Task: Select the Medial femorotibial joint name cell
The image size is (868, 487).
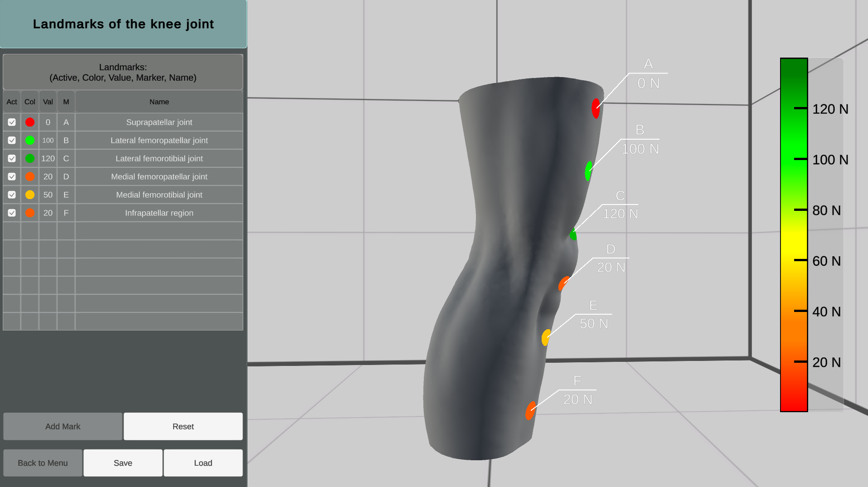Action: click(x=159, y=195)
